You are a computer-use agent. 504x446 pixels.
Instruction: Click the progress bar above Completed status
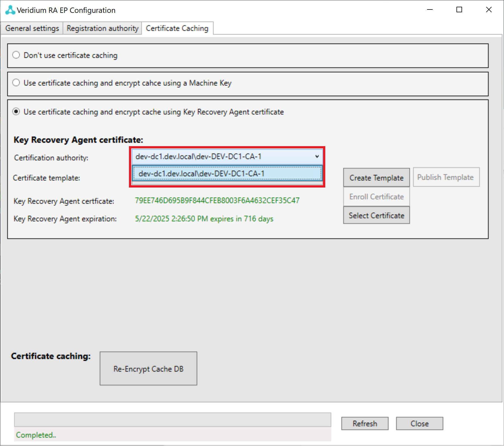pyautogui.click(x=172, y=419)
